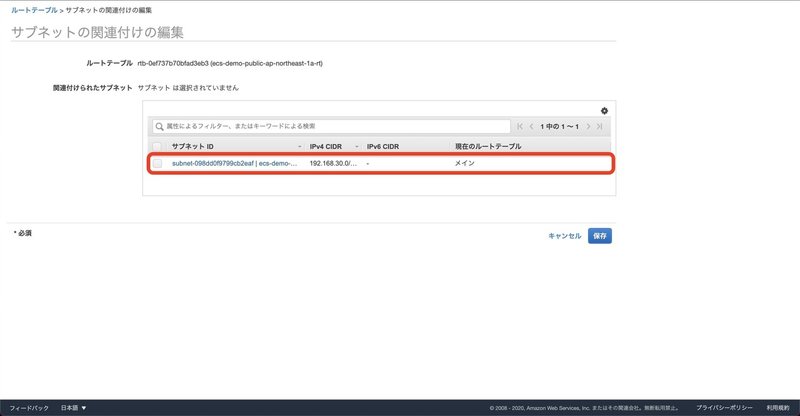Toggle the select-all checkbox in table header
This screenshot has width=800, height=416.
tap(157, 146)
